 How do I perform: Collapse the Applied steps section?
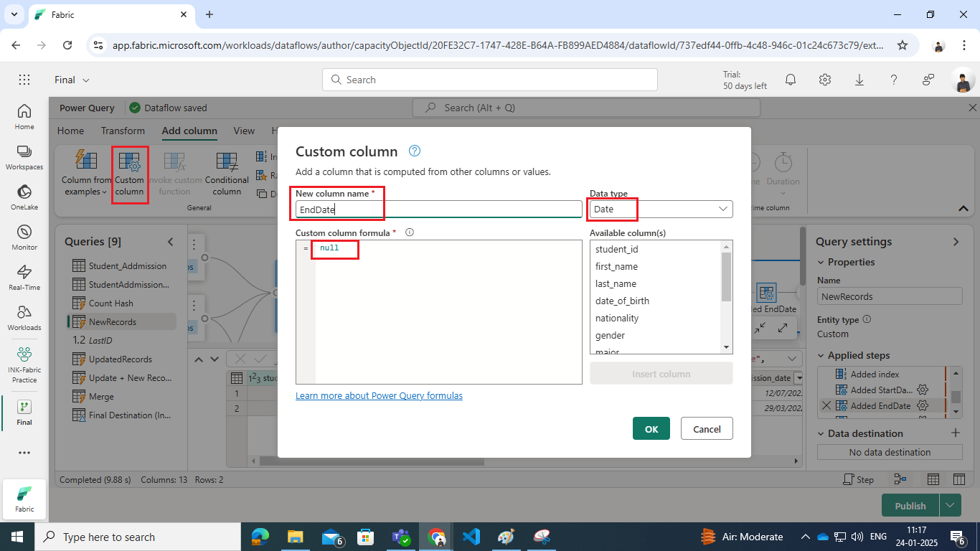[821, 355]
